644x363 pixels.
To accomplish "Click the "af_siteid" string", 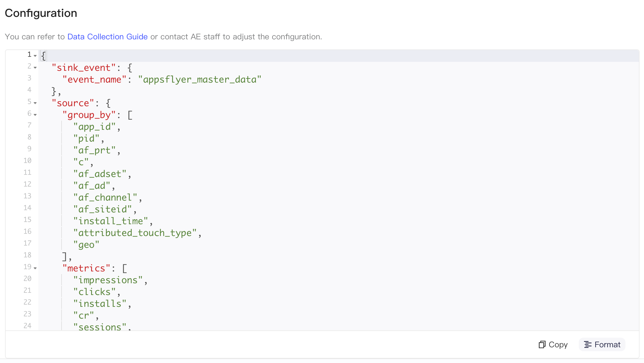I will pyautogui.click(x=103, y=209).
